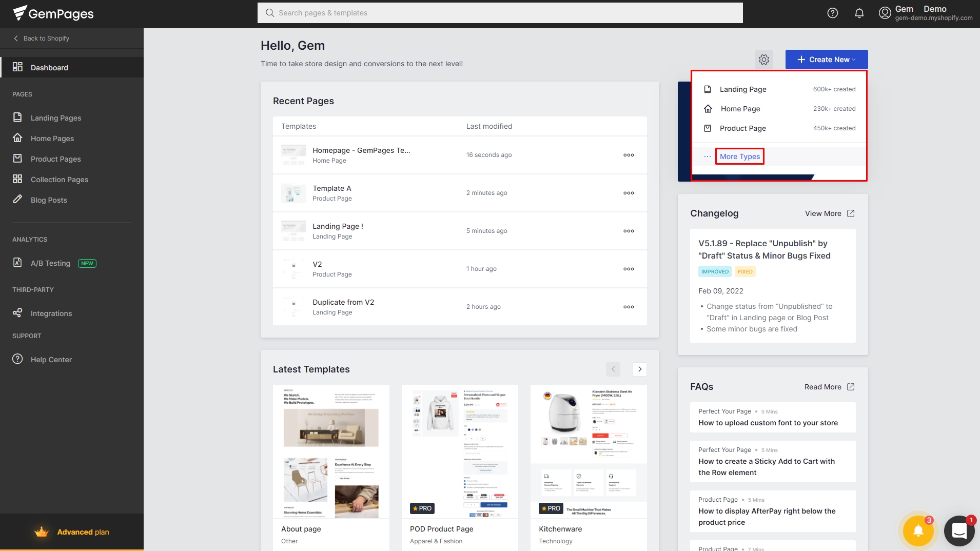Open options menu for Landing Page ! row
The height and width of the screenshot is (551, 980).
click(629, 231)
